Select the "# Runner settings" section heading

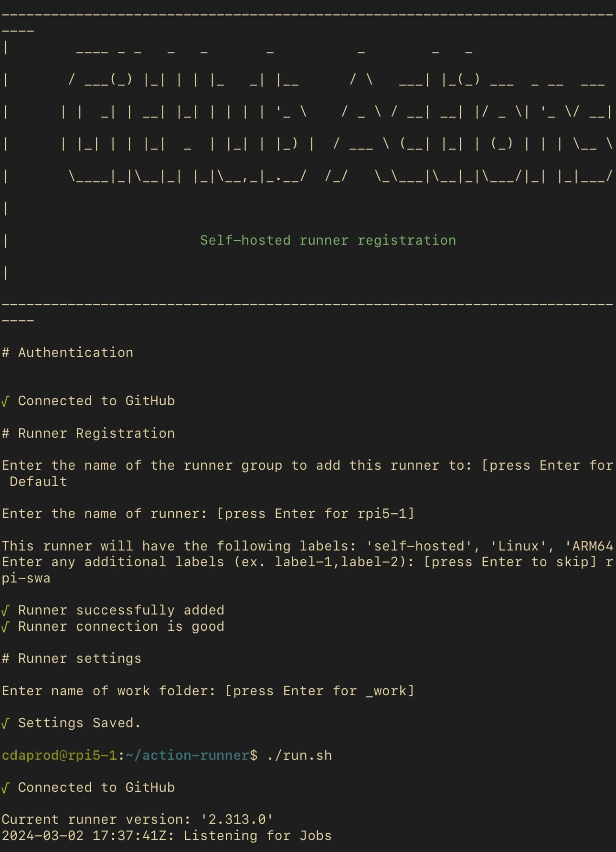pos(72,658)
